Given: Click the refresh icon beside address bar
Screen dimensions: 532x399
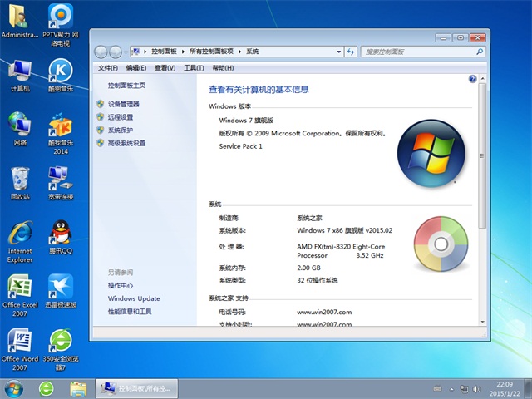Looking at the screenshot, I should 352,52.
